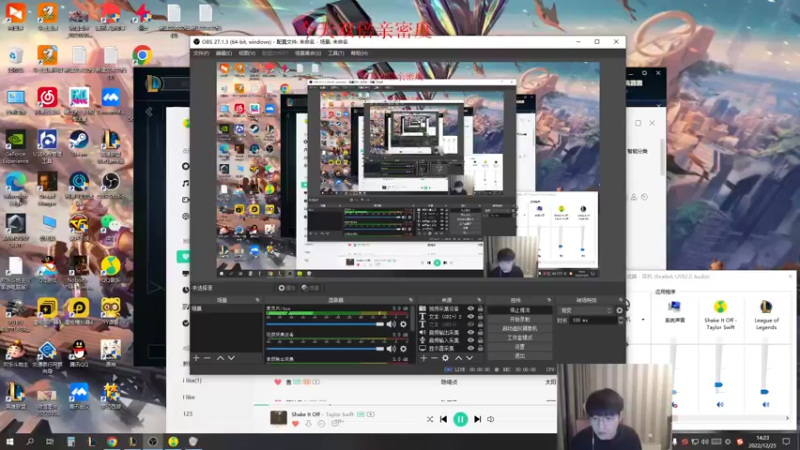
Task: Undock the Scenes panel via header icon
Action: click(257, 300)
